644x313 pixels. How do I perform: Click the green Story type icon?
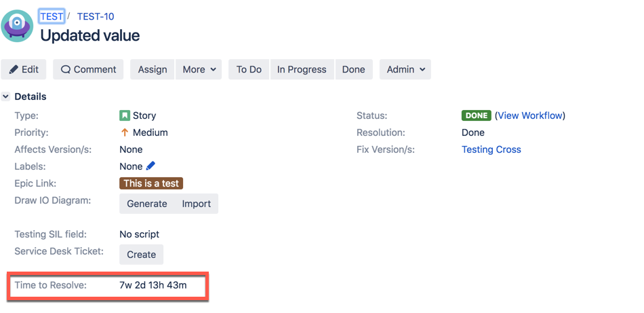[x=125, y=115]
